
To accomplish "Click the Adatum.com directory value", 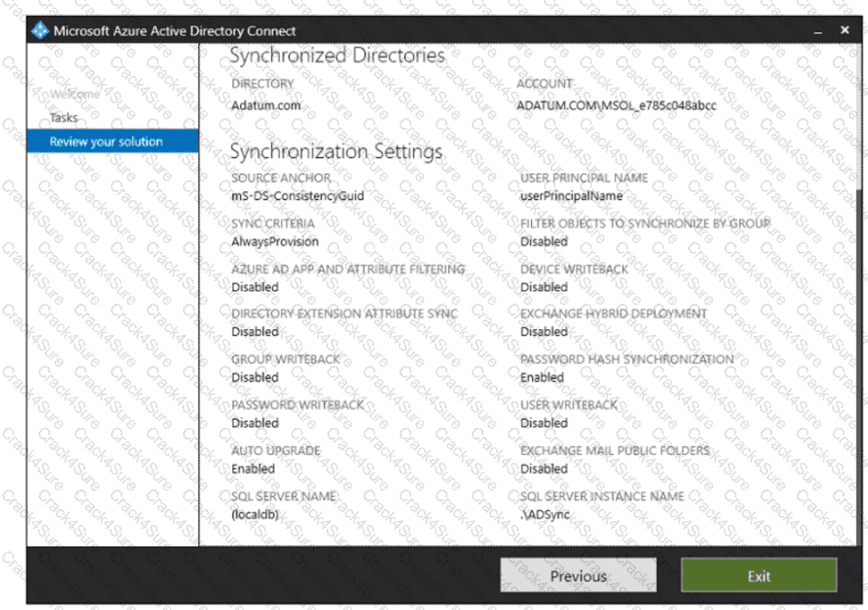I will (x=266, y=105).
